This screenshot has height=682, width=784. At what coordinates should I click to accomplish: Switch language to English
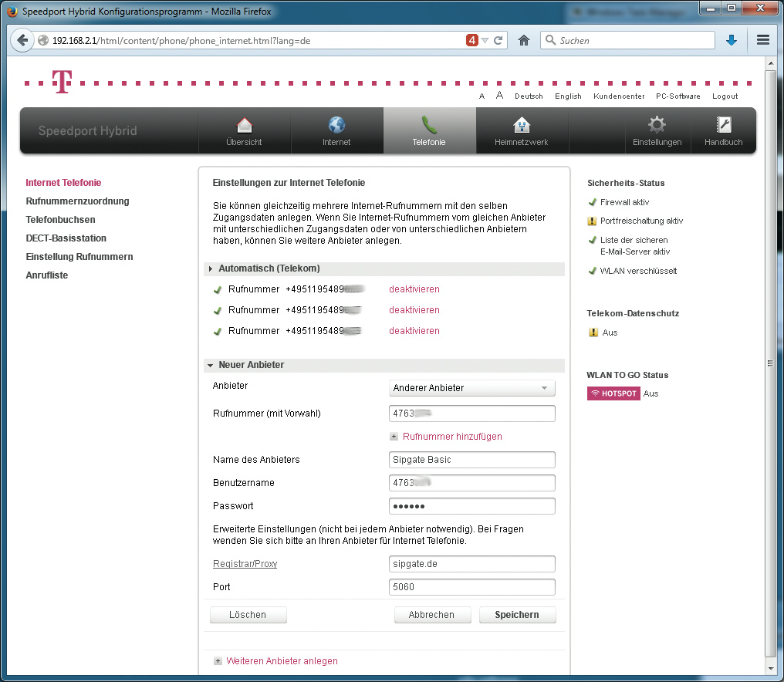[x=568, y=96]
